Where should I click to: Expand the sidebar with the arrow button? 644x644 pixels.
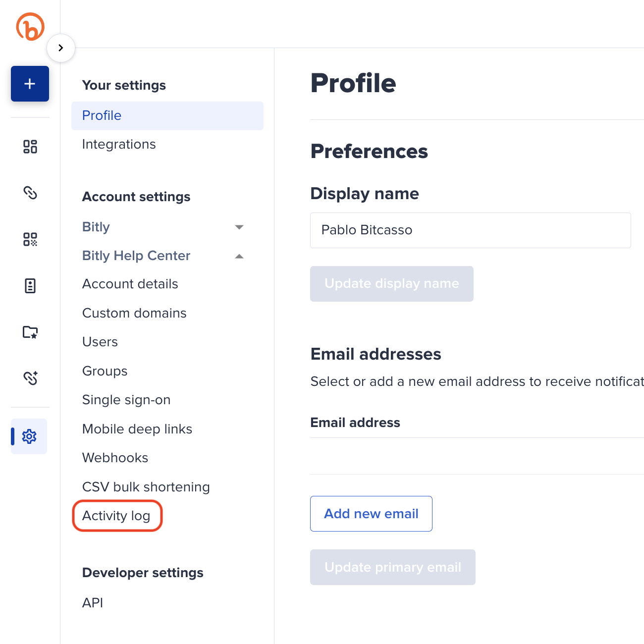[61, 48]
